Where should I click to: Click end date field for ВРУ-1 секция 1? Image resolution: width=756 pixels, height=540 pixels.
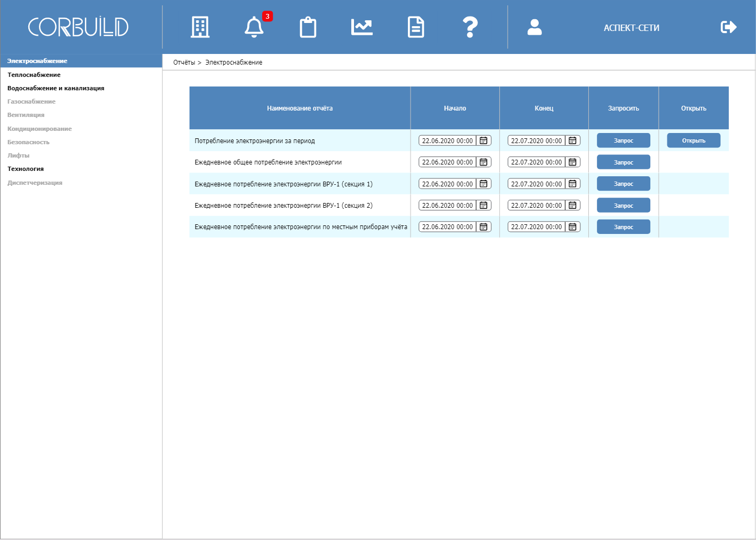(x=537, y=184)
